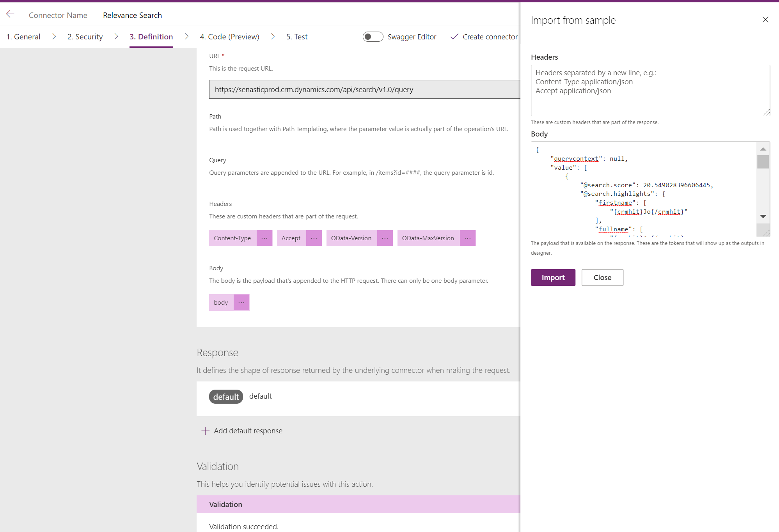Open the Content-Type header options menu
Image resolution: width=779 pixels, height=532 pixels.
264,238
